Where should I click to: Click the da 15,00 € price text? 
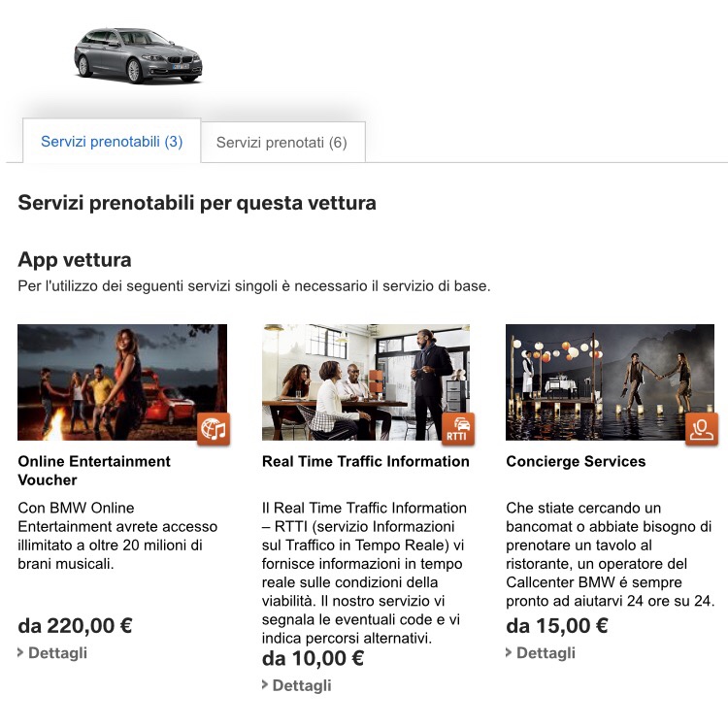[557, 626]
